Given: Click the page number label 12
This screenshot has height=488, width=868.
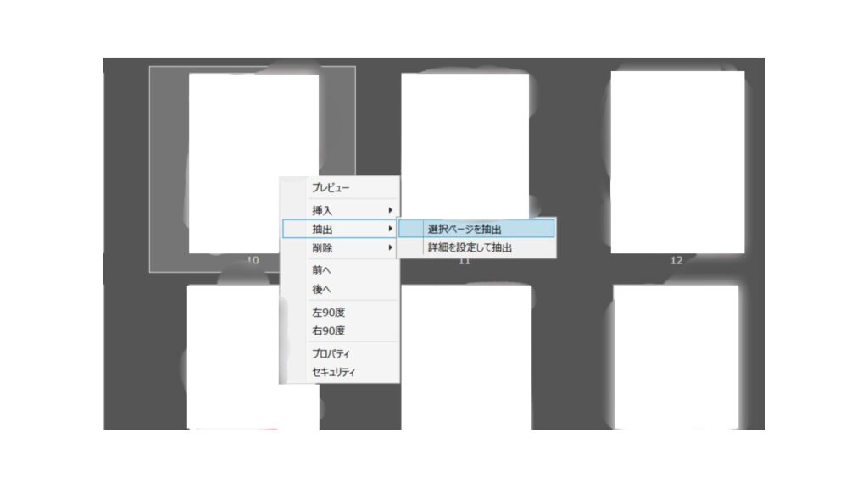Looking at the screenshot, I should (x=676, y=260).
